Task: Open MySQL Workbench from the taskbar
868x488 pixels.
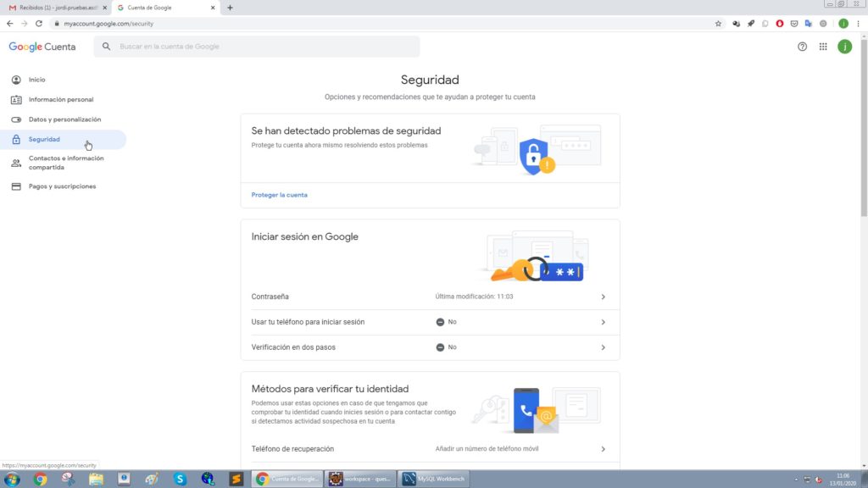Action: [x=432, y=478]
